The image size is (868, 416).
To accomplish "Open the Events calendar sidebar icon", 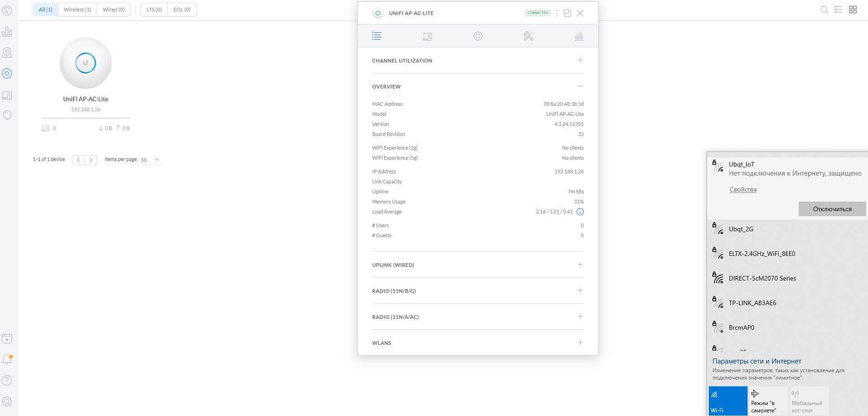I will coord(7,338).
